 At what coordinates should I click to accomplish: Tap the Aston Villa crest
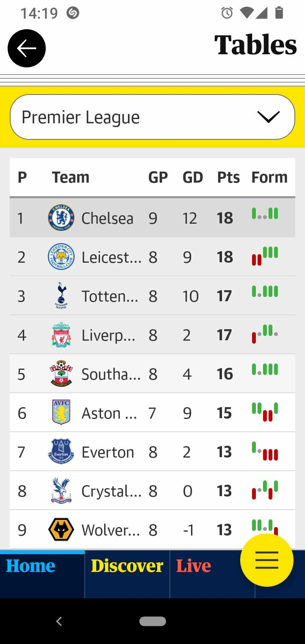61,413
